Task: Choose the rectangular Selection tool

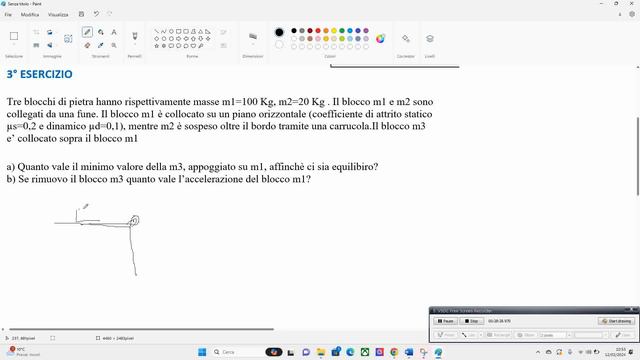Action: [14, 36]
